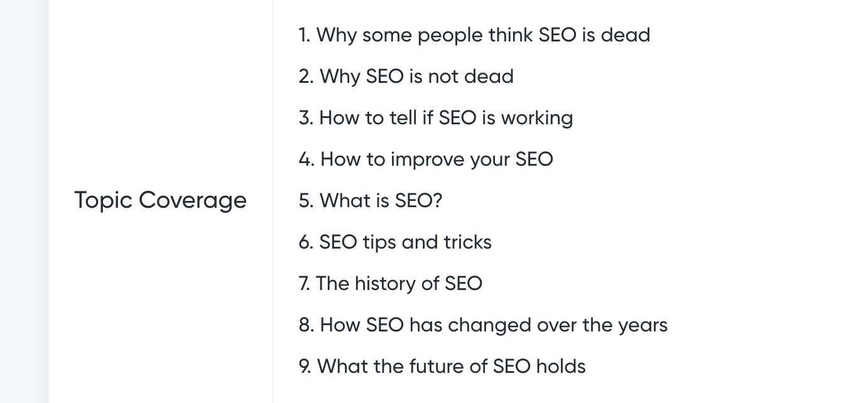Click the number 1 list marker

point(305,35)
